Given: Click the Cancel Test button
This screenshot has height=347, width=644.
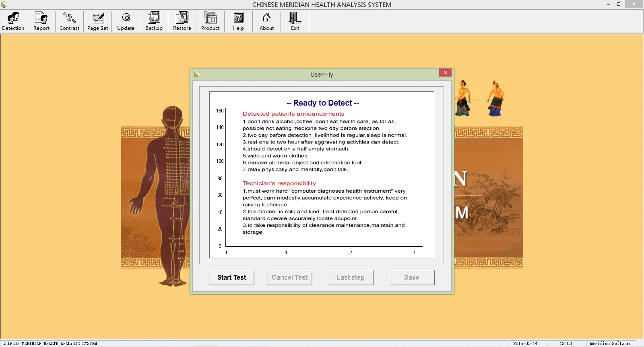Looking at the screenshot, I should point(289,278).
